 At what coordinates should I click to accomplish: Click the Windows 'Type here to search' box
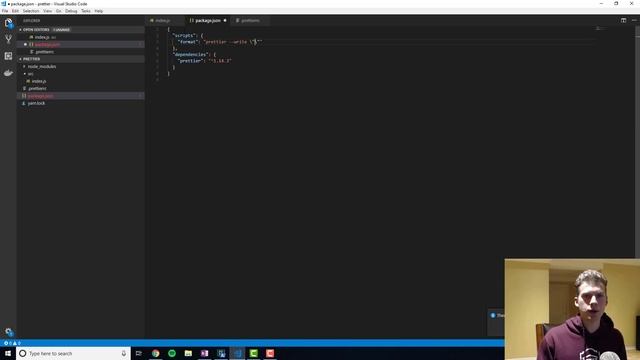click(73, 353)
